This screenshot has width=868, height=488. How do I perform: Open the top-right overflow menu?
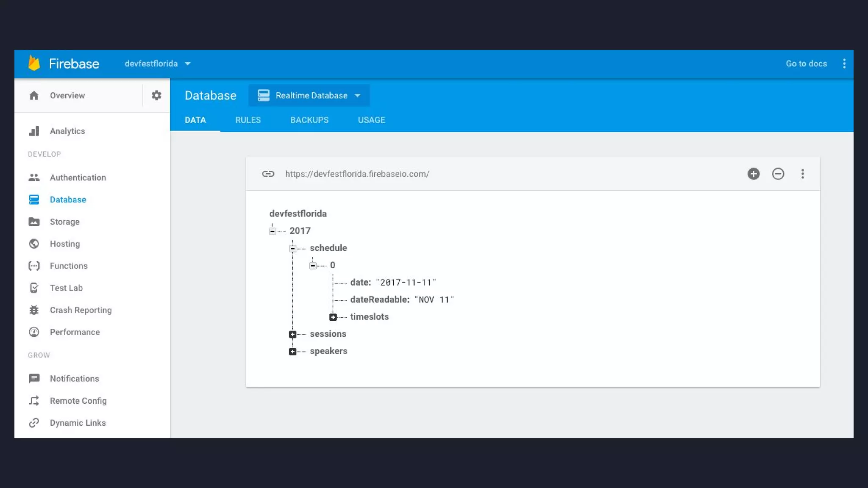click(x=844, y=64)
